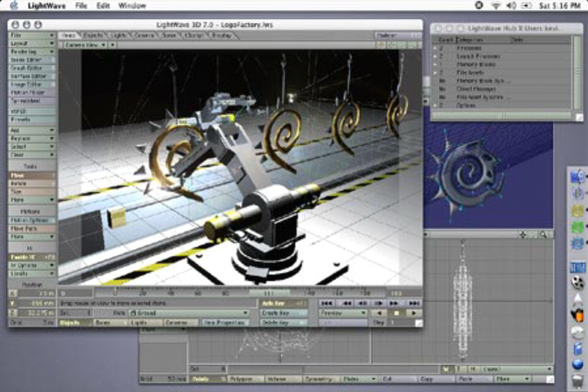This screenshot has width=588, height=392.
Task: Click the frame slider on the timeline
Action: point(269,293)
